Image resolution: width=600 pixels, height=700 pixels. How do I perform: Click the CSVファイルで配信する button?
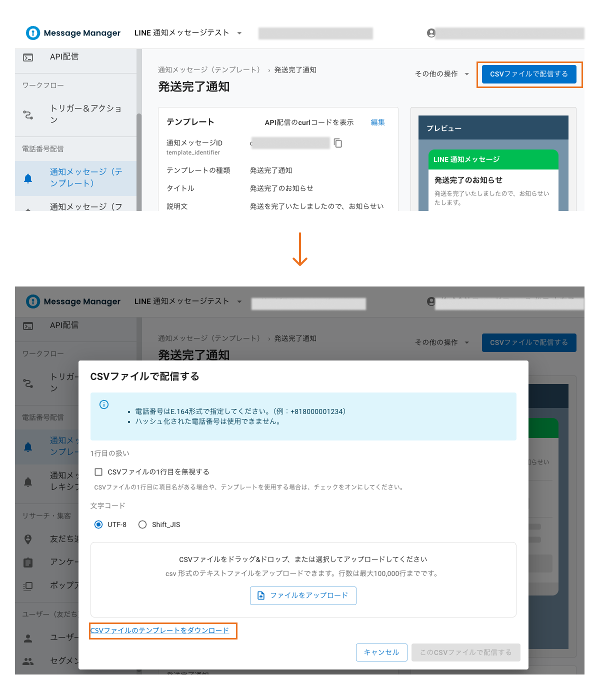(529, 74)
